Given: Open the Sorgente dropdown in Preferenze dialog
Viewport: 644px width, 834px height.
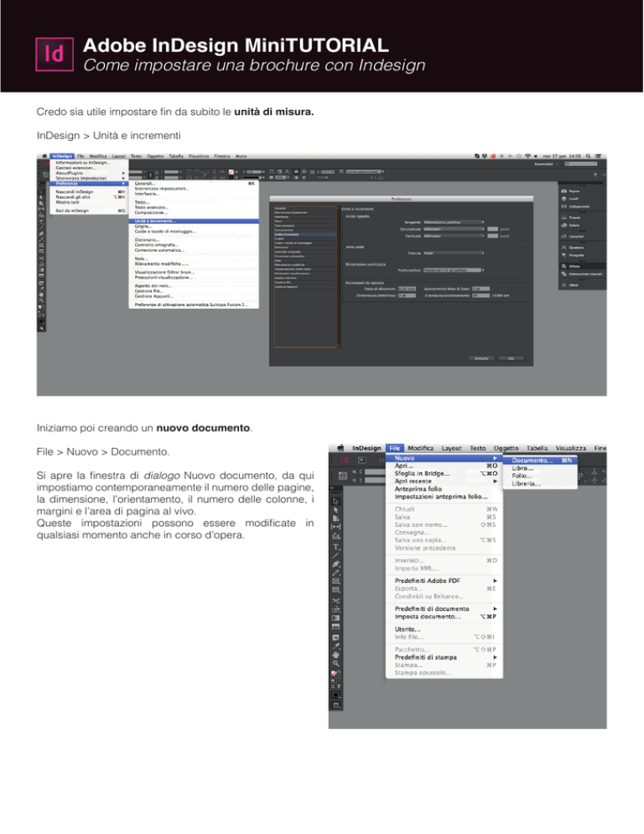Looking at the screenshot, I should tap(454, 222).
